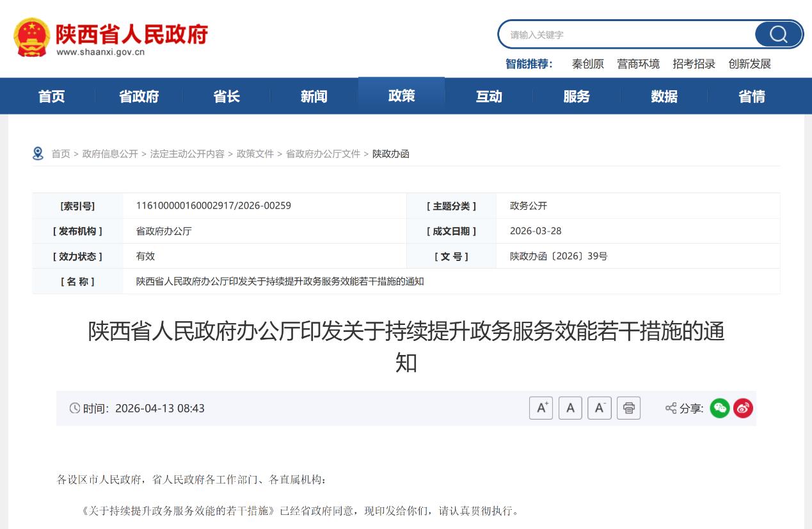Go to 政府信息公开 in the breadcrumb
This screenshot has height=529, width=812.
pos(110,154)
